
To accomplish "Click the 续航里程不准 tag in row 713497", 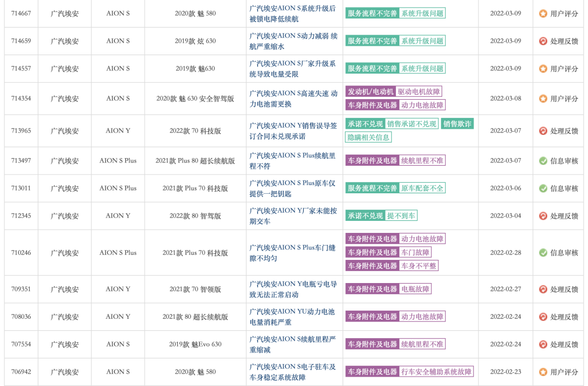I will [x=422, y=161].
